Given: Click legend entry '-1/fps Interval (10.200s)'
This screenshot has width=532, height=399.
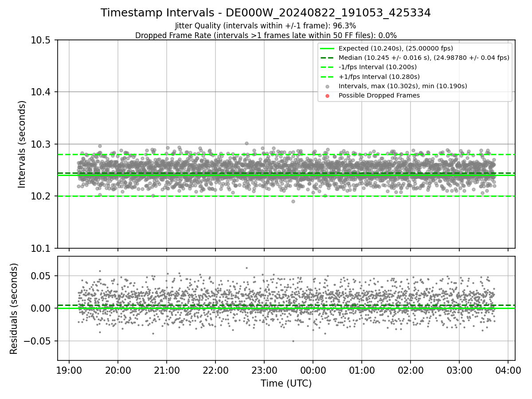Looking at the screenshot, I should [x=378, y=67].
